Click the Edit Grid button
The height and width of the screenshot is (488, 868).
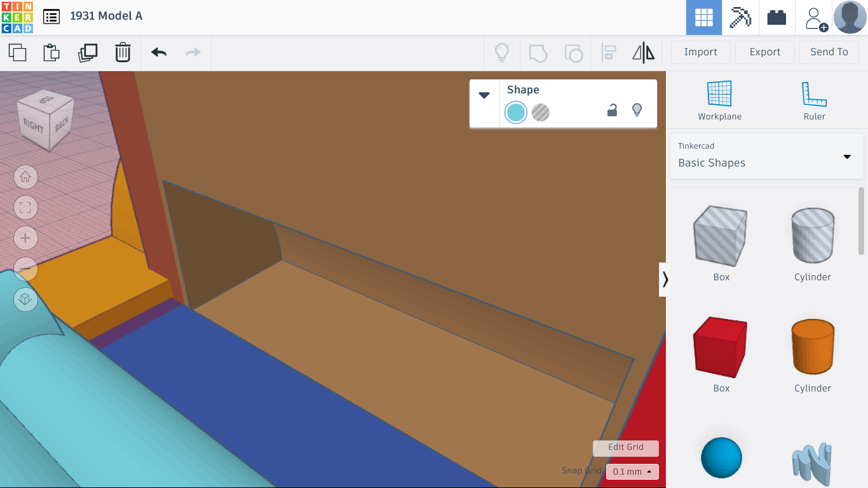(625, 448)
